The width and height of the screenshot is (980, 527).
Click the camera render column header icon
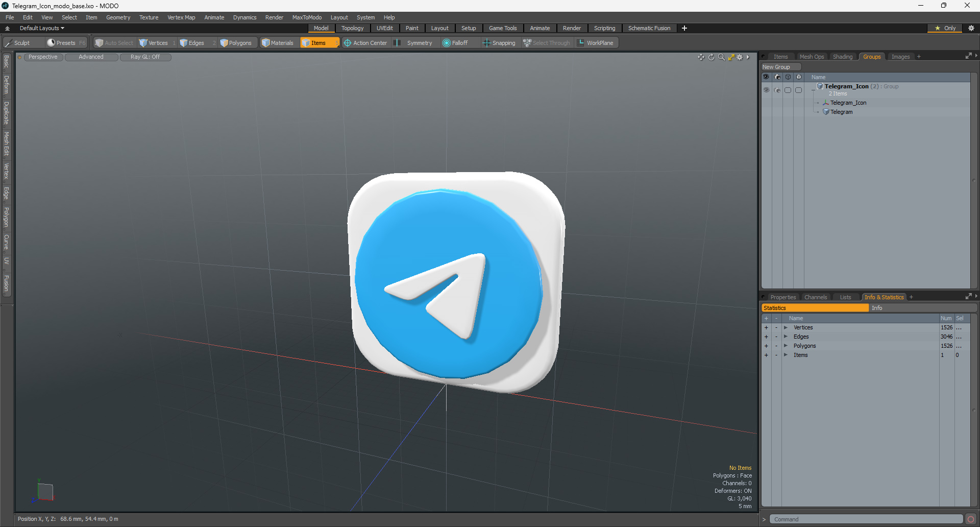(x=777, y=77)
